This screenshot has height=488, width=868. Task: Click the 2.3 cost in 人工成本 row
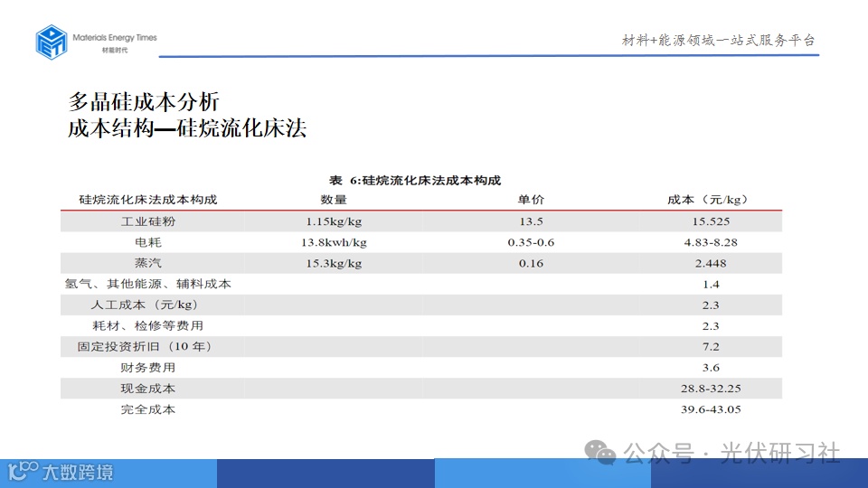point(711,305)
